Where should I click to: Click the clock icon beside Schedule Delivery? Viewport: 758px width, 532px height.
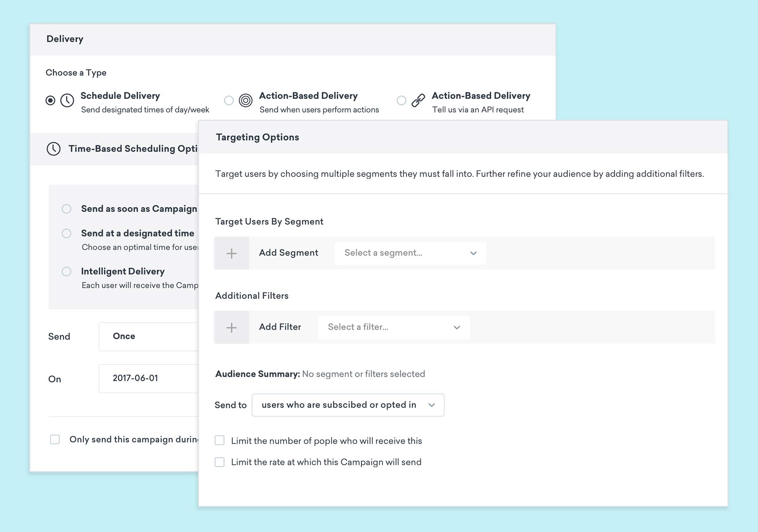(67, 101)
